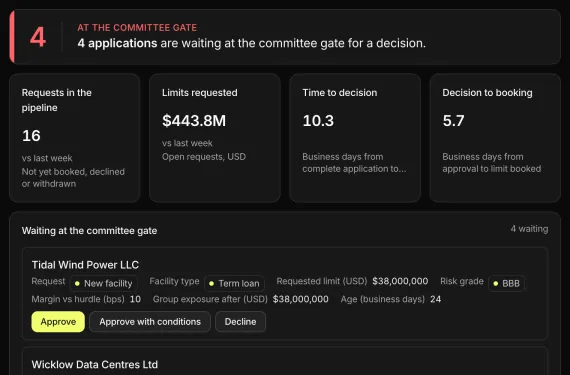Open the Decision to booking card

[x=495, y=138]
